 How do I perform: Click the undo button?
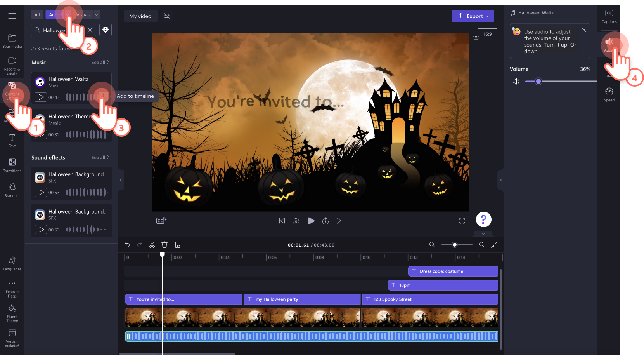click(x=127, y=245)
